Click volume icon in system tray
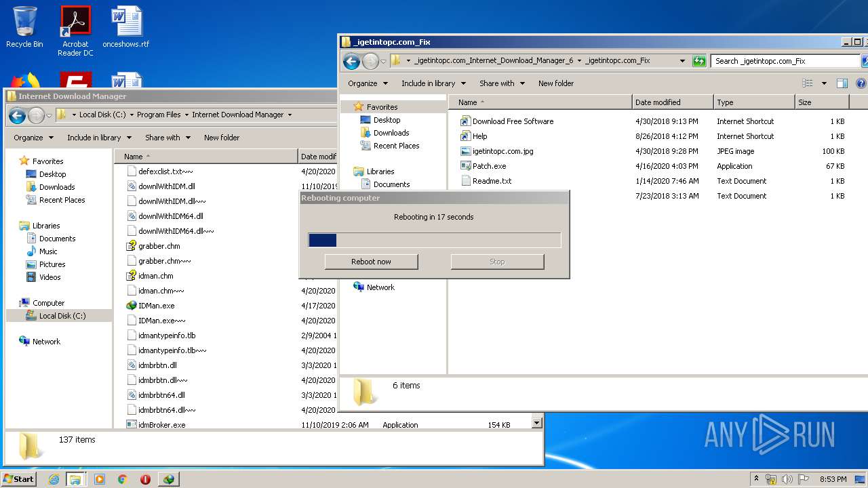 tap(787, 479)
